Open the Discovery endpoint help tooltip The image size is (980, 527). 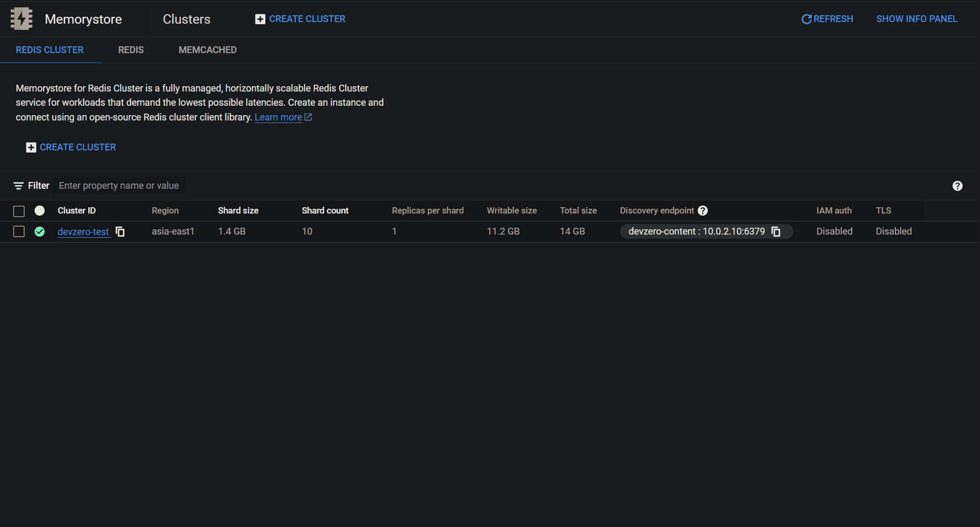[x=703, y=210]
